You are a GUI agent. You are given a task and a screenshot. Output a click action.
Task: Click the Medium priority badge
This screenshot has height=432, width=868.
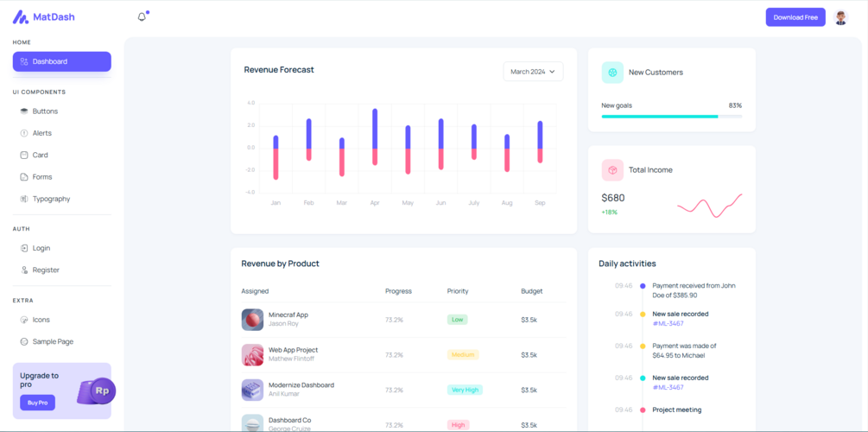pos(463,354)
